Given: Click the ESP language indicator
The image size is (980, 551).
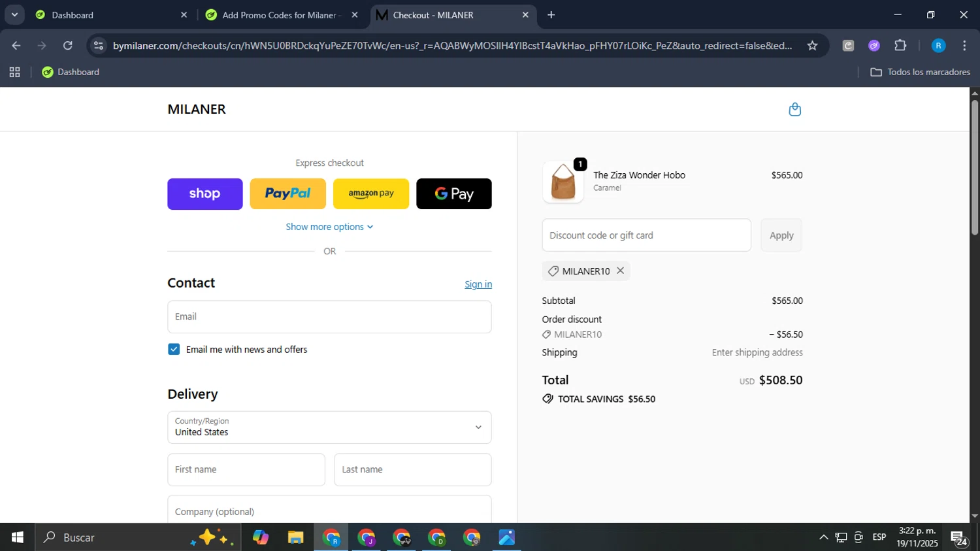Looking at the screenshot, I should pos(879,537).
